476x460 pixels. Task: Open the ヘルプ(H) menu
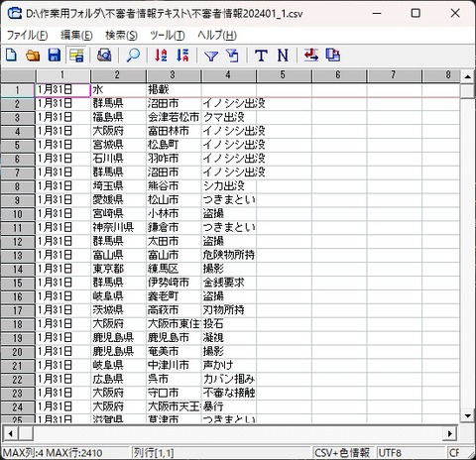(x=217, y=35)
